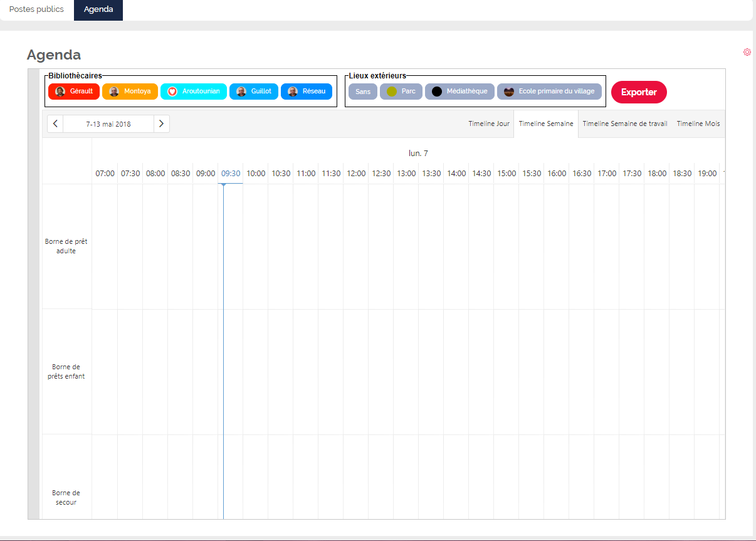This screenshot has height=541, width=756.
Task: Click Guillot's avatar icon
Action: [x=241, y=92]
